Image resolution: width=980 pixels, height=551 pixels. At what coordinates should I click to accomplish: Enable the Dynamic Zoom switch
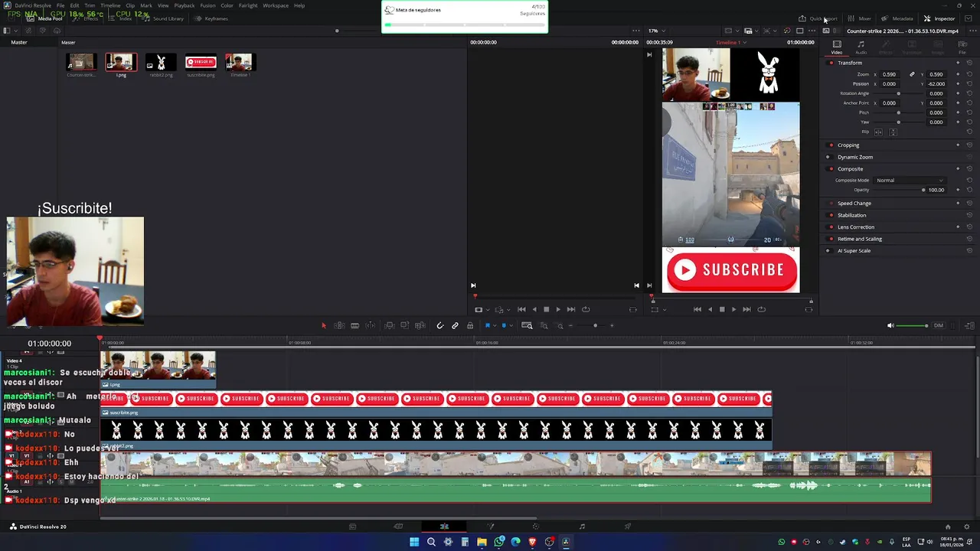828,157
